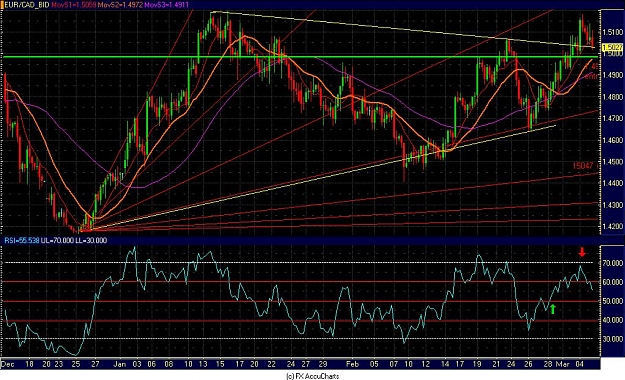Click the Jan label on the date axis
Image resolution: width=625 pixels, height=380 pixels.
coord(120,364)
